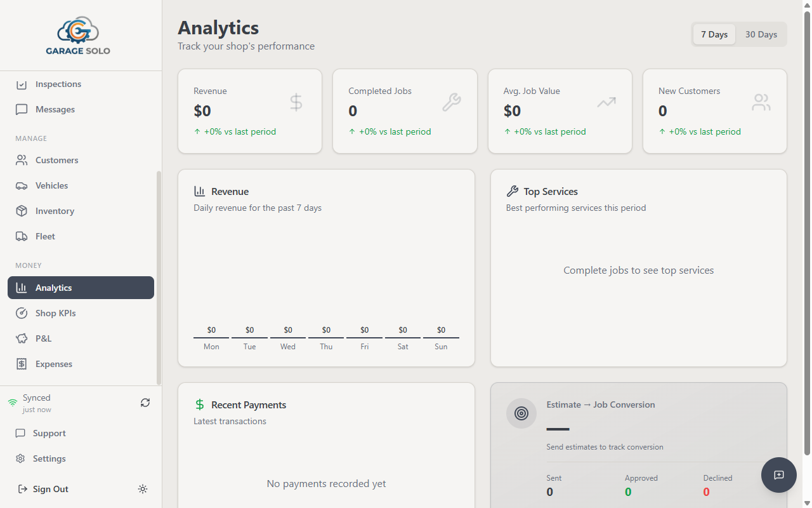Open Shop KPIs page
This screenshot has height=508, width=812.
81,313
